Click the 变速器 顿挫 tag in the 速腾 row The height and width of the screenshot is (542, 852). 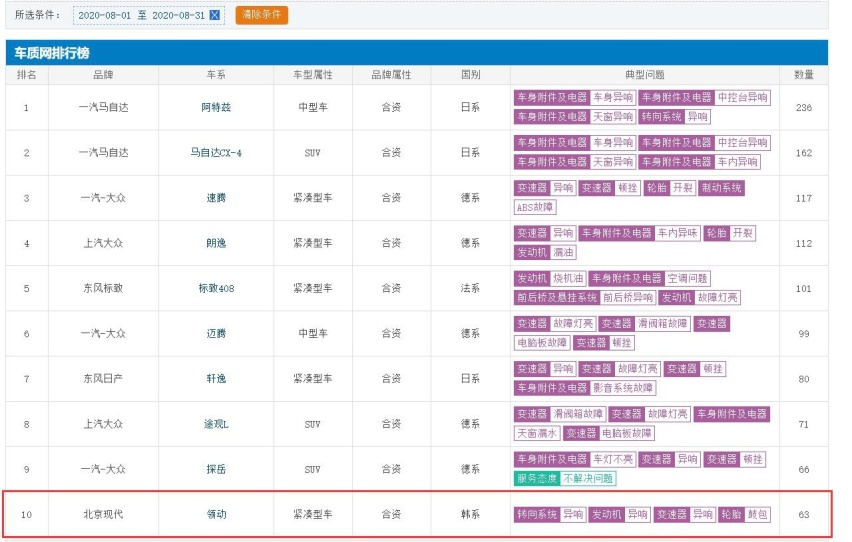pyautogui.click(x=610, y=188)
